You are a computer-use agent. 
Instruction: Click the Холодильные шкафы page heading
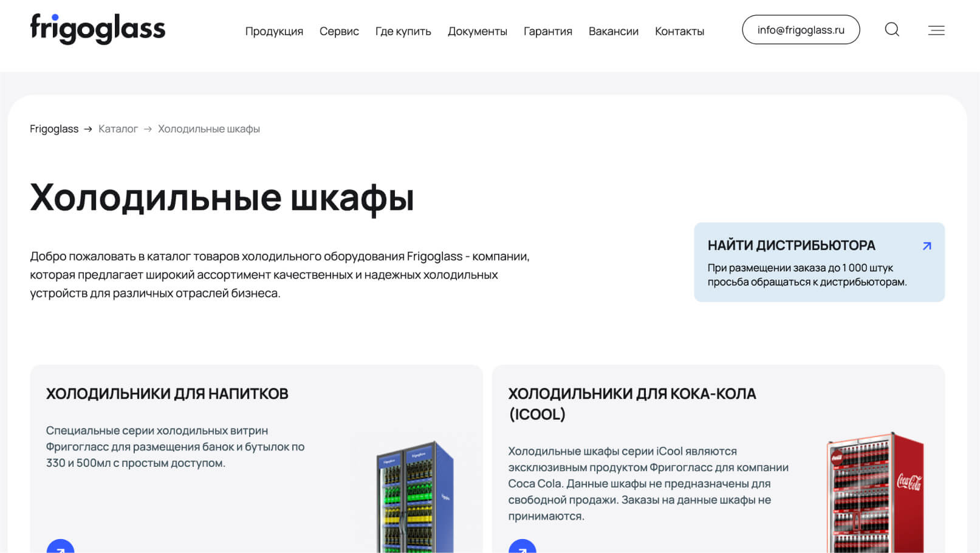click(x=222, y=197)
